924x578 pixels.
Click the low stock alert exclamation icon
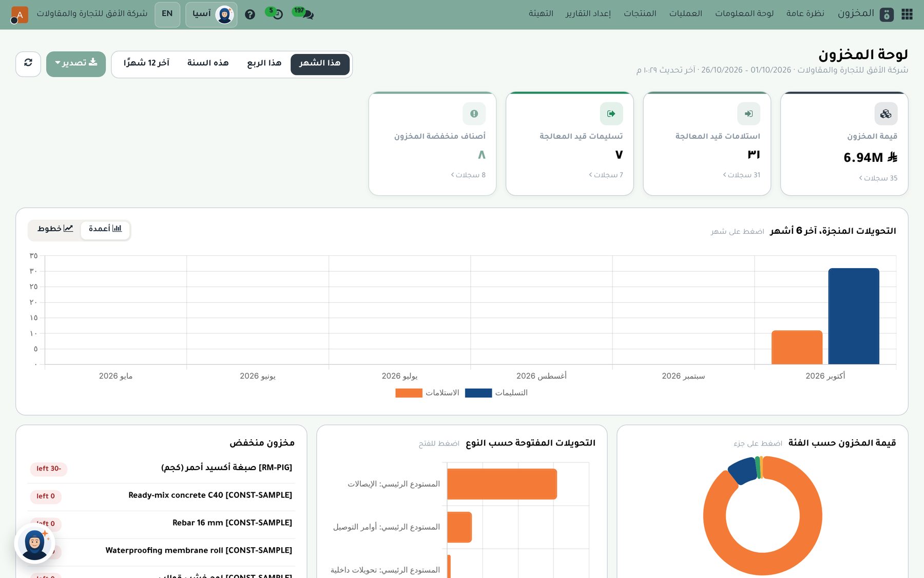[474, 114]
